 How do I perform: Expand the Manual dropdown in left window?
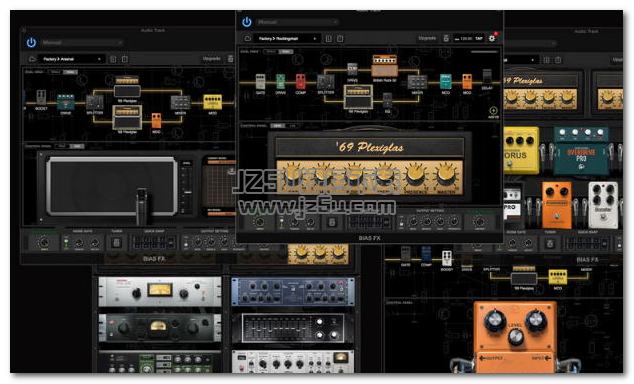[x=82, y=42]
